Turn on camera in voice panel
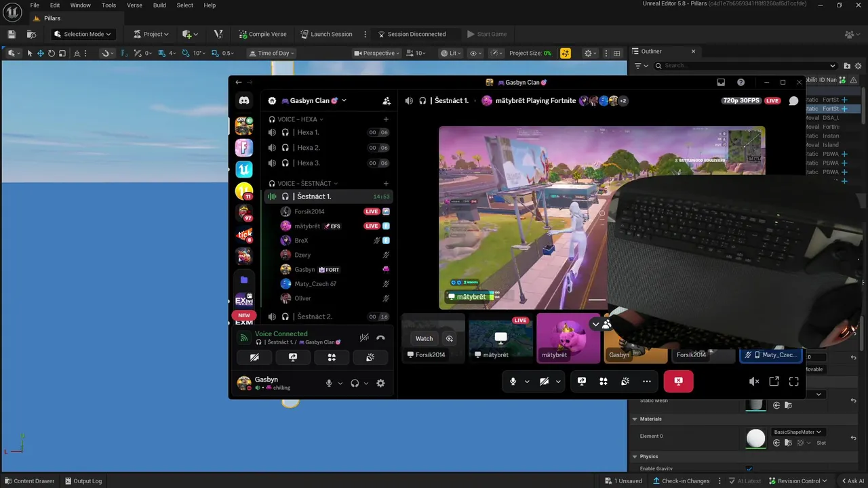Viewport: 868px width, 488px height. tap(254, 357)
